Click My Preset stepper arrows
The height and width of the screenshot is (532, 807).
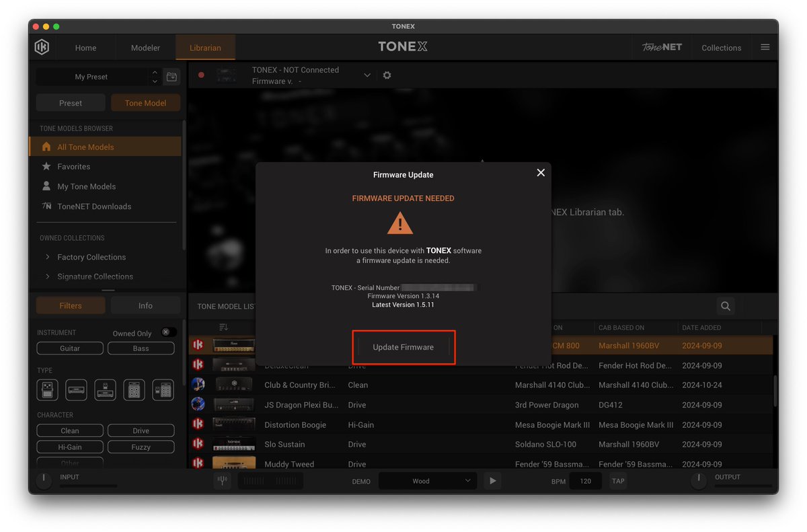pos(155,77)
